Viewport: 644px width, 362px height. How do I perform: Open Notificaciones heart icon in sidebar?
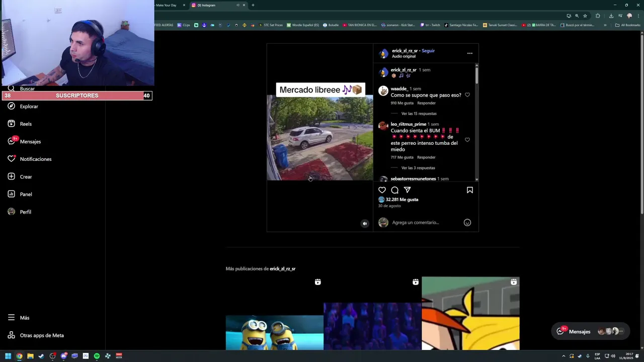click(x=11, y=159)
